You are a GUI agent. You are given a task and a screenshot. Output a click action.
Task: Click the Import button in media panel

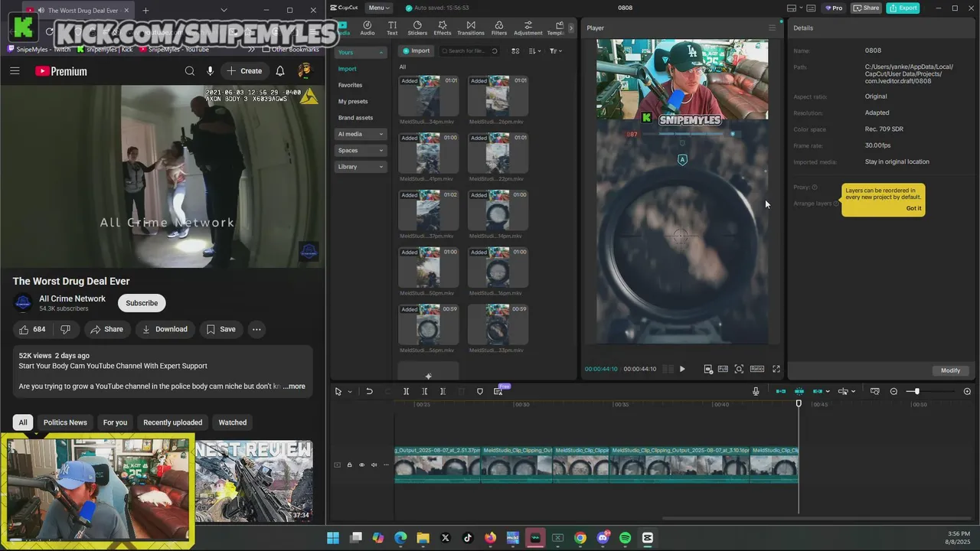(417, 51)
